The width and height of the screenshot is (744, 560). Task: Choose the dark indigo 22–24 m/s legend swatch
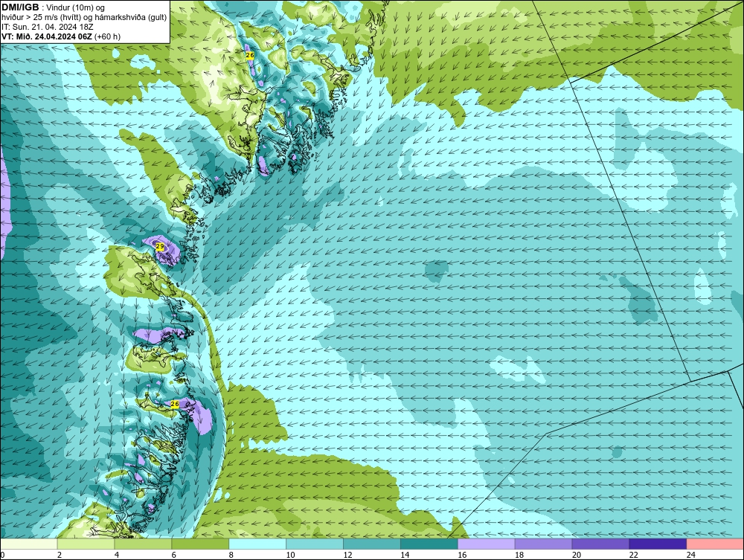point(658,544)
